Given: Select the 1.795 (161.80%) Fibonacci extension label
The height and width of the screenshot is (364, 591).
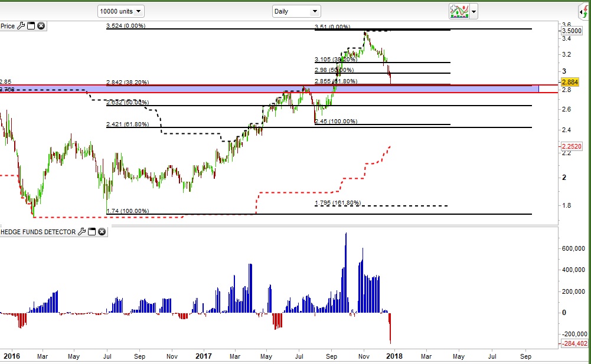Looking at the screenshot, I should 338,203.
